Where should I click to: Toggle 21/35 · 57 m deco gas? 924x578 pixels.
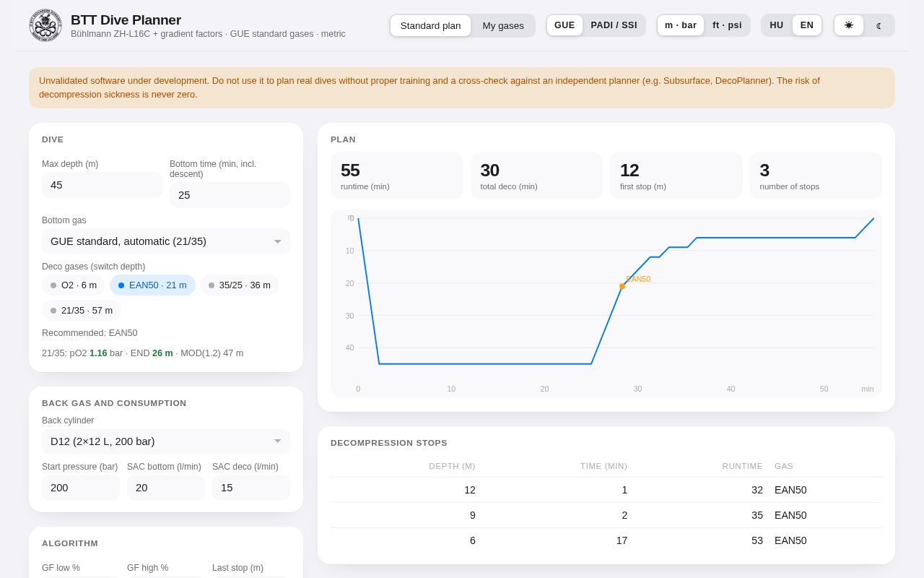point(82,311)
